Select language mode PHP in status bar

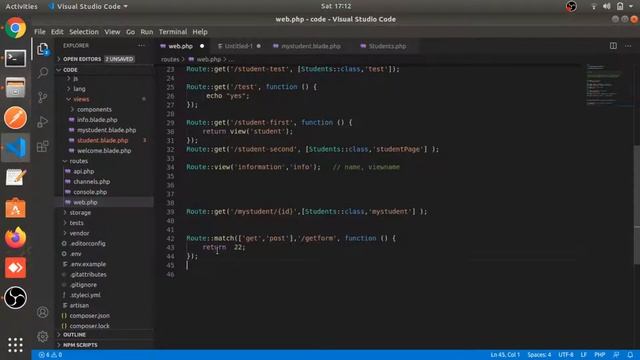click(599, 355)
